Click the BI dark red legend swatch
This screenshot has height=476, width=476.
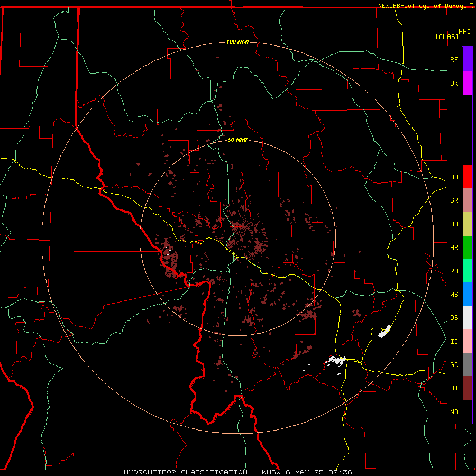467,388
